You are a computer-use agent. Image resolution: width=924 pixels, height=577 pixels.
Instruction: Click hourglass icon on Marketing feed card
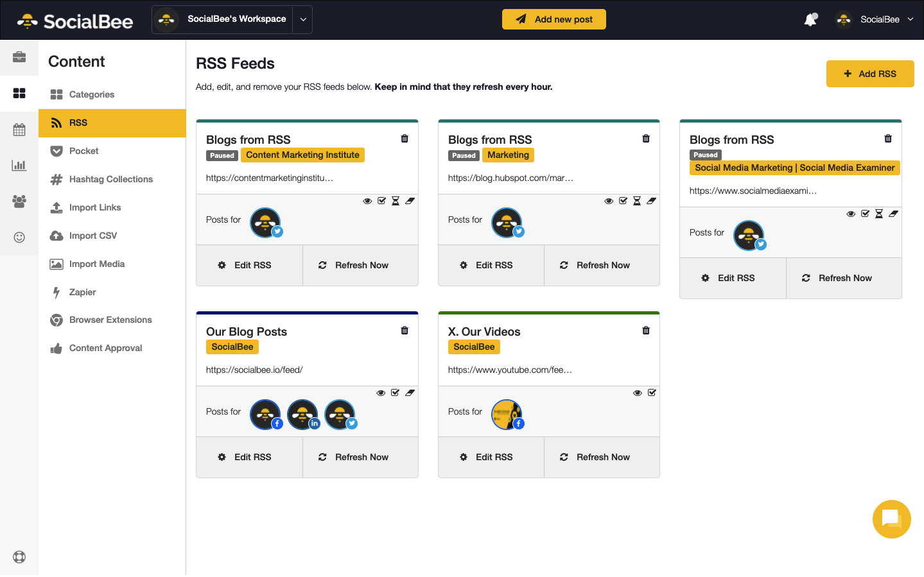637,201
